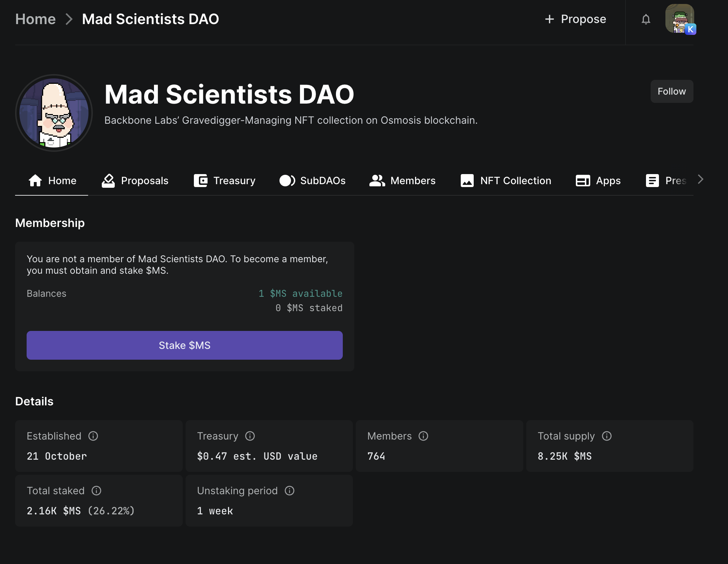This screenshot has width=728, height=564.
Task: View the NFT Collection tab
Action: click(506, 181)
